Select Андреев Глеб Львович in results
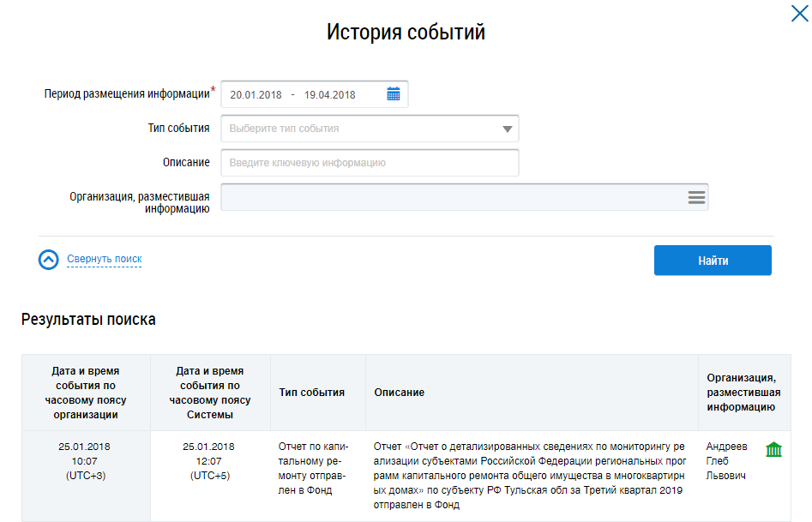The image size is (812, 522). tap(726, 461)
